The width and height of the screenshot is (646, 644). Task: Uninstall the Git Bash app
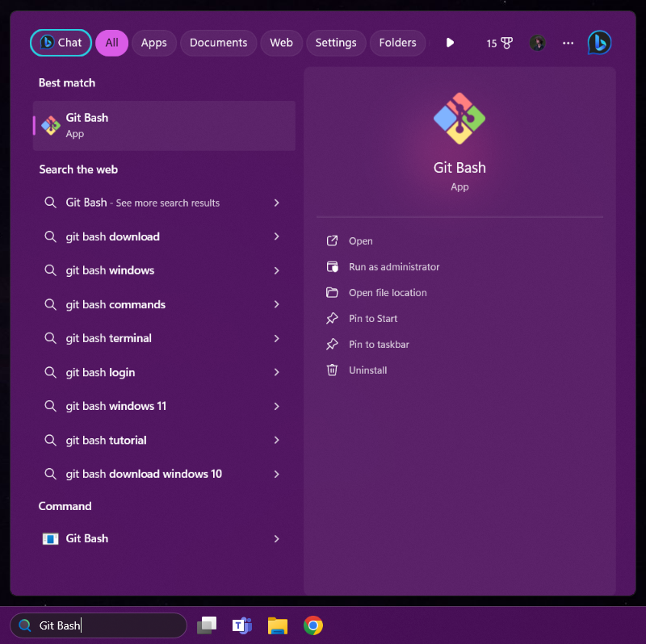[367, 370]
